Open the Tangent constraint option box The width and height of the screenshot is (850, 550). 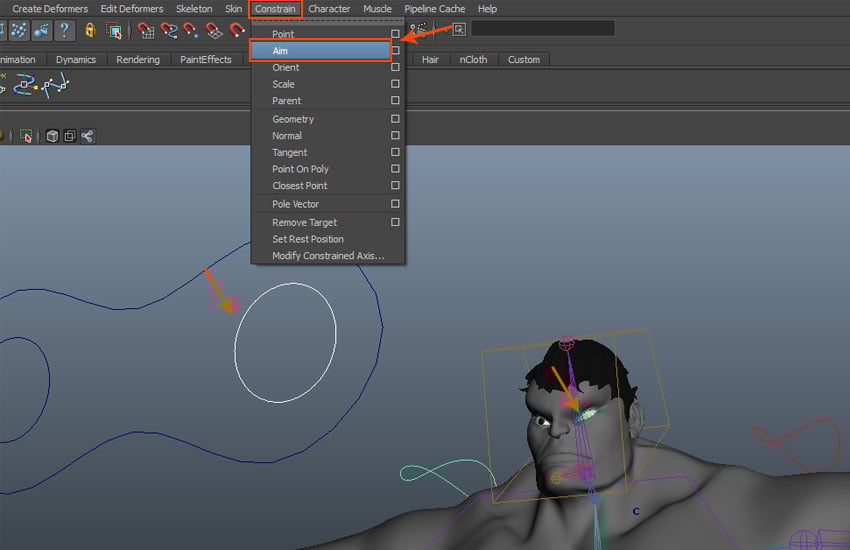coord(395,152)
